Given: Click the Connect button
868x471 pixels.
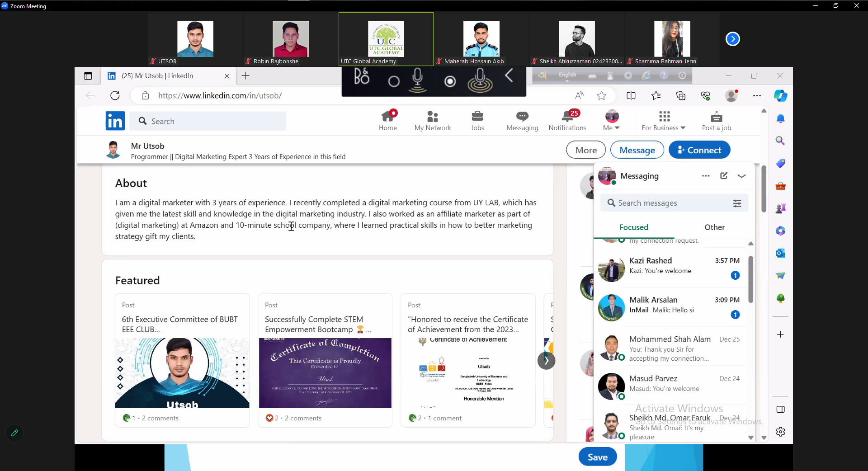Looking at the screenshot, I should (699, 150).
